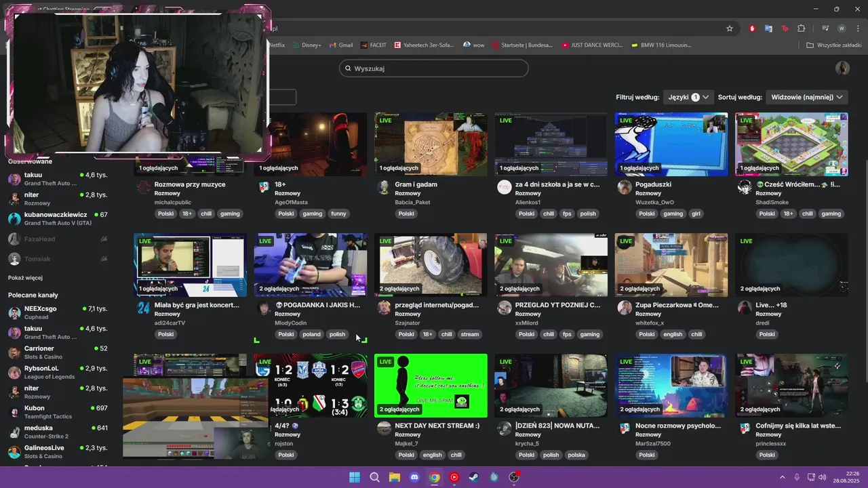The height and width of the screenshot is (488, 868).
Task: Click the Pokaż więcej link in sidebar
Action: (x=25, y=278)
